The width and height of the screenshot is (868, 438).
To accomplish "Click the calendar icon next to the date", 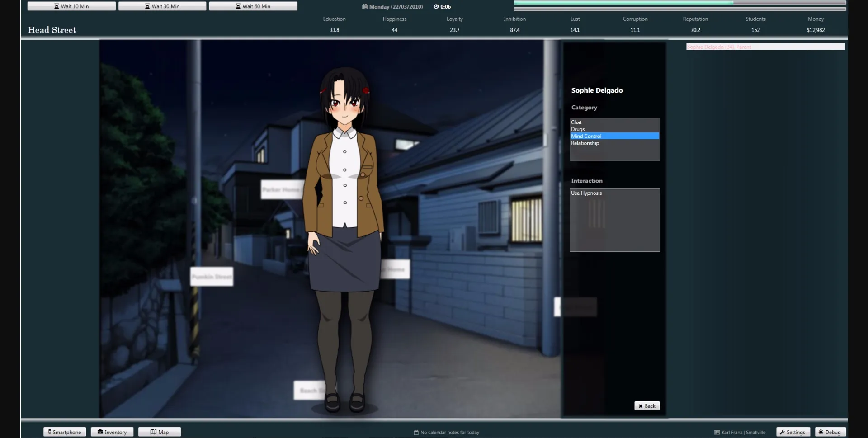I will click(x=365, y=6).
